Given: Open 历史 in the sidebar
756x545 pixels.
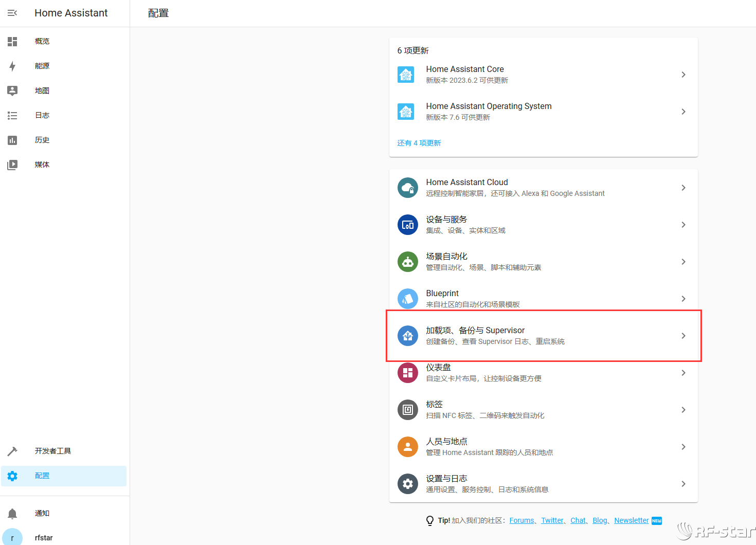Looking at the screenshot, I should point(64,140).
